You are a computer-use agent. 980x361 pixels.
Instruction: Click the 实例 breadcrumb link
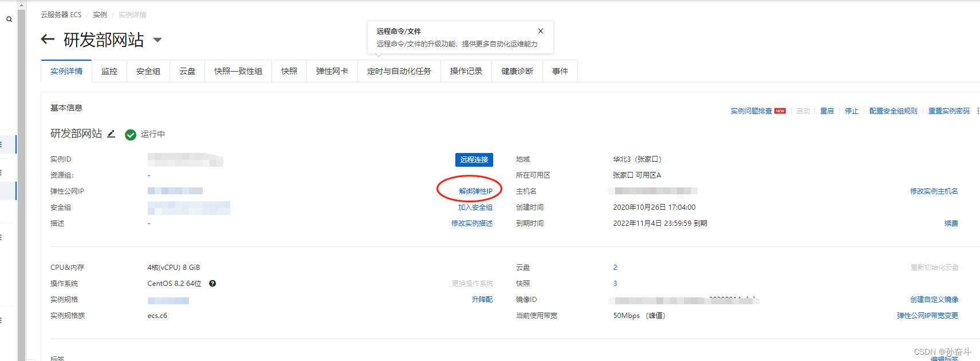click(100, 15)
